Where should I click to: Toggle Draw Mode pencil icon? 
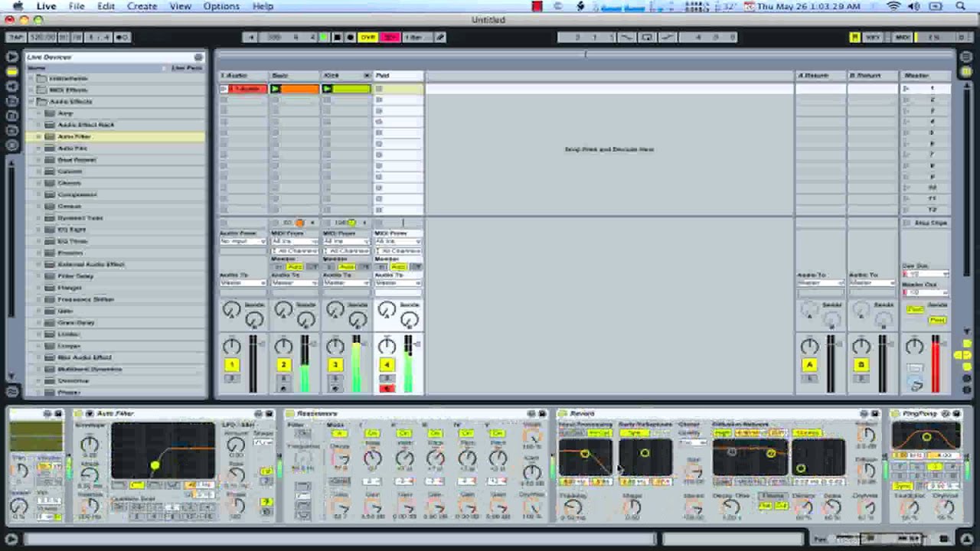click(441, 37)
